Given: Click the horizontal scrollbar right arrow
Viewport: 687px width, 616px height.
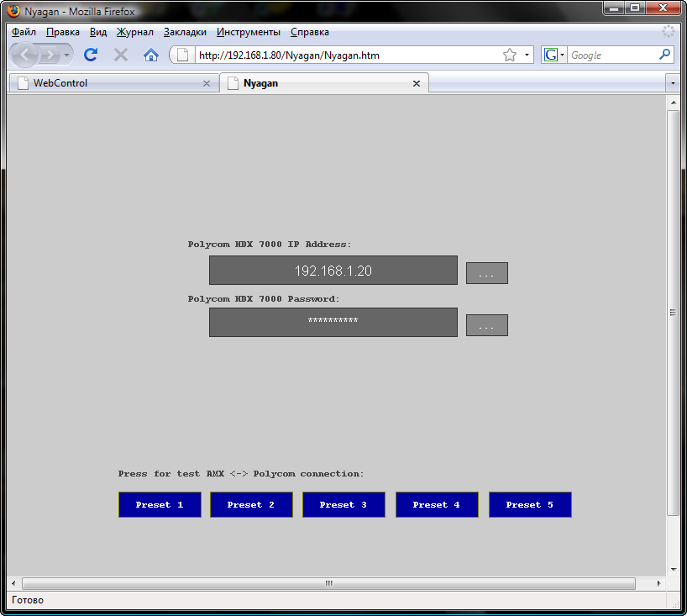Looking at the screenshot, I should click(658, 583).
